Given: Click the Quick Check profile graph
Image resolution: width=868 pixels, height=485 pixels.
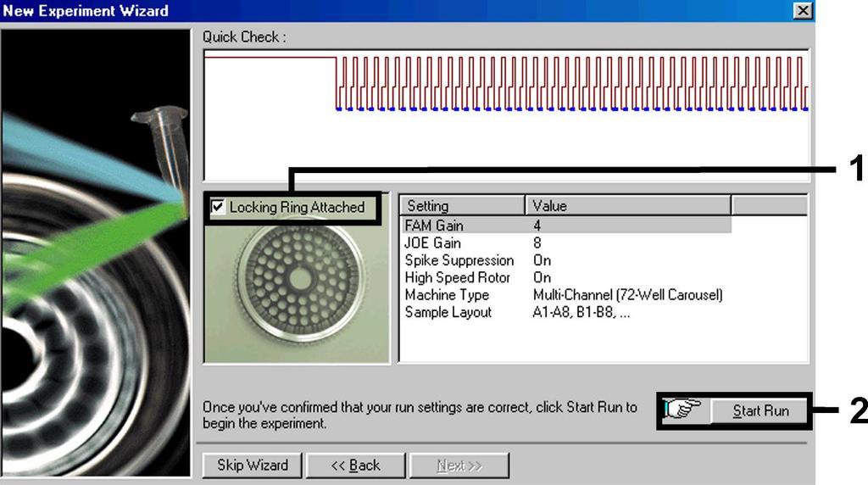Looking at the screenshot, I should coord(507,115).
